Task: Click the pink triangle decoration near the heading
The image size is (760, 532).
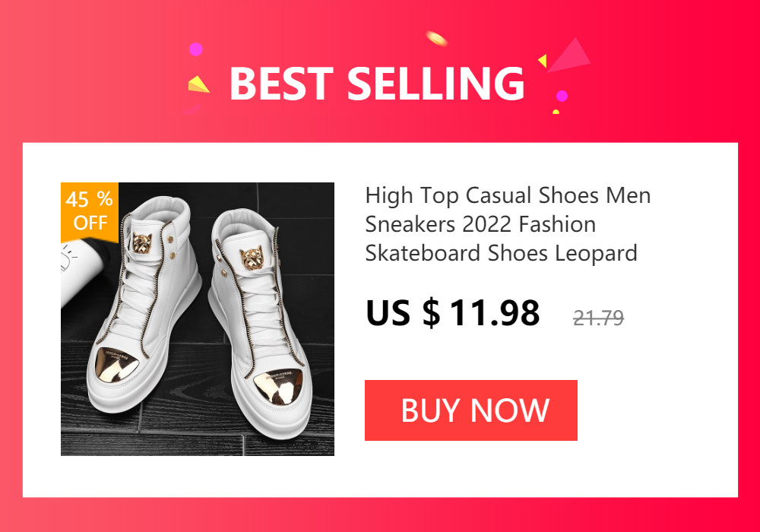Action: click(571, 55)
